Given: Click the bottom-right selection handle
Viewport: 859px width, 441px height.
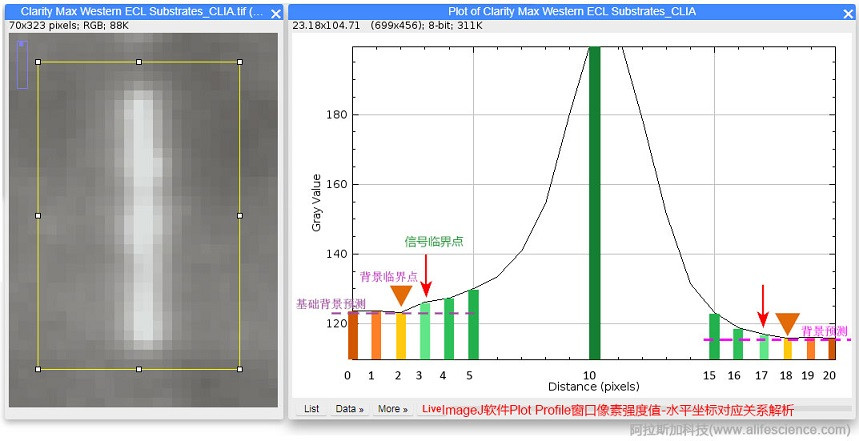Looking at the screenshot, I should (x=240, y=369).
